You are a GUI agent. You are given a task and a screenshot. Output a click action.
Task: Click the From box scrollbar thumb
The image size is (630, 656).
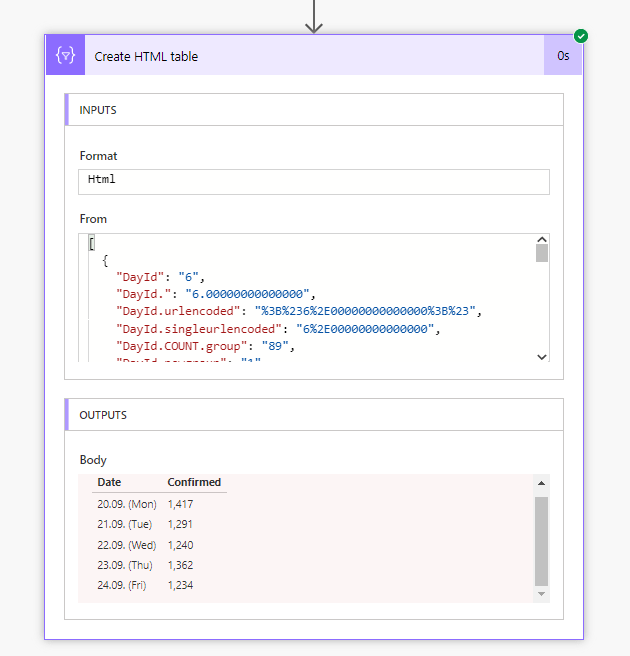[542, 253]
